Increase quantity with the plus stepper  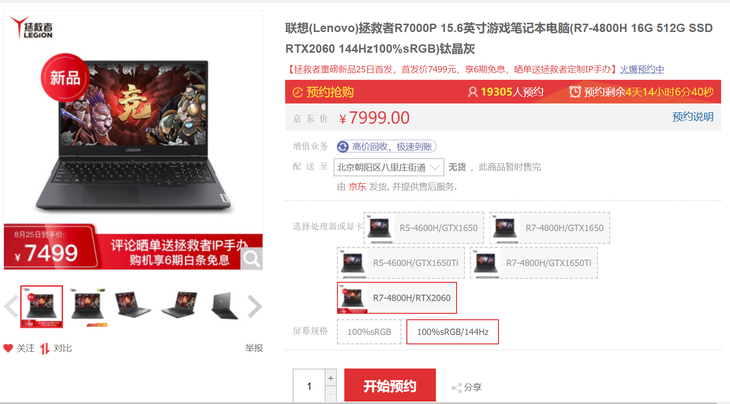pyautogui.click(x=331, y=378)
